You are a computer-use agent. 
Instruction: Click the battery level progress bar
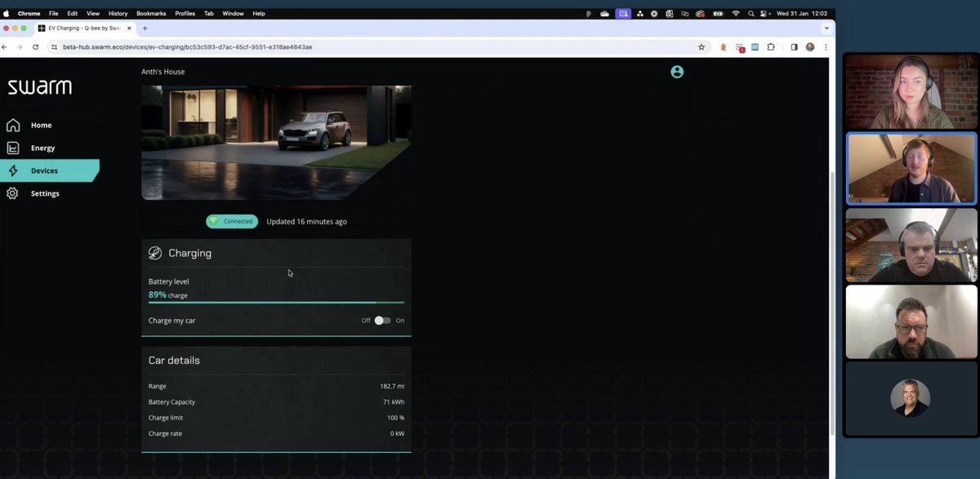276,303
